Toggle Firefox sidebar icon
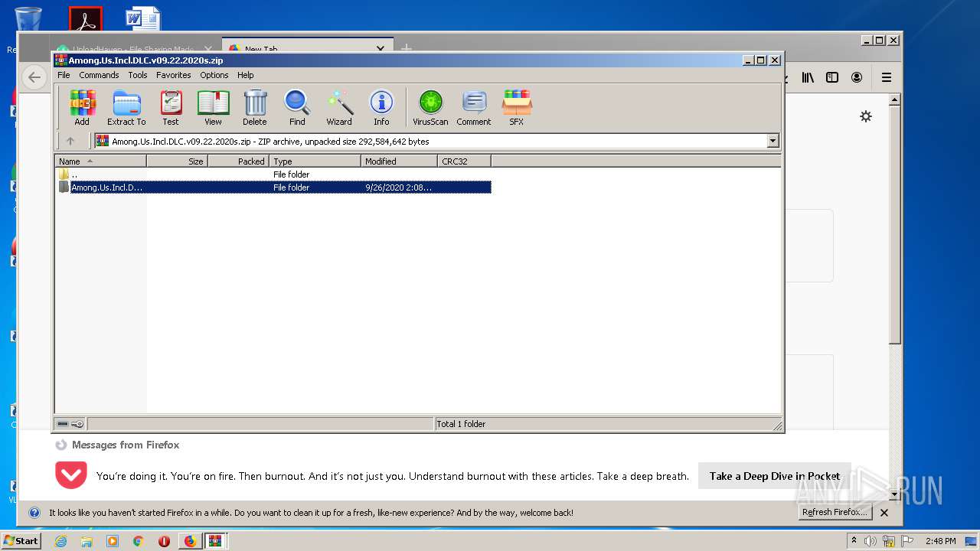Viewport: 980px width, 551px height. pyautogui.click(x=832, y=77)
